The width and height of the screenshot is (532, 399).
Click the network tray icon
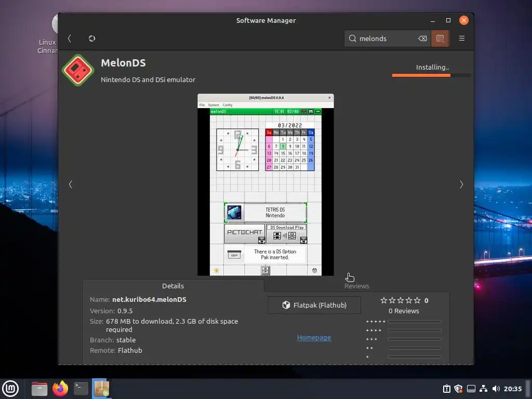tap(484, 389)
